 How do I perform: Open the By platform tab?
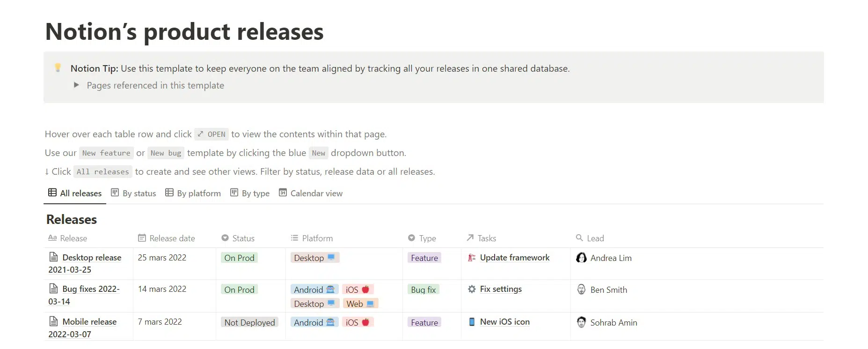(193, 193)
